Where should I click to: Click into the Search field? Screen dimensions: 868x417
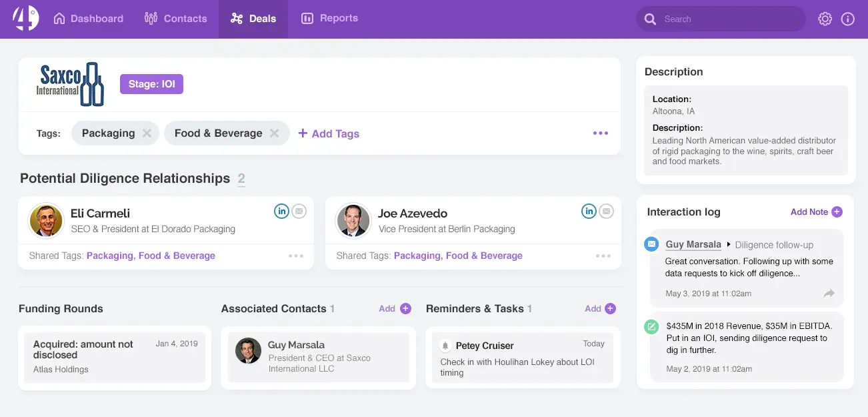click(727, 19)
